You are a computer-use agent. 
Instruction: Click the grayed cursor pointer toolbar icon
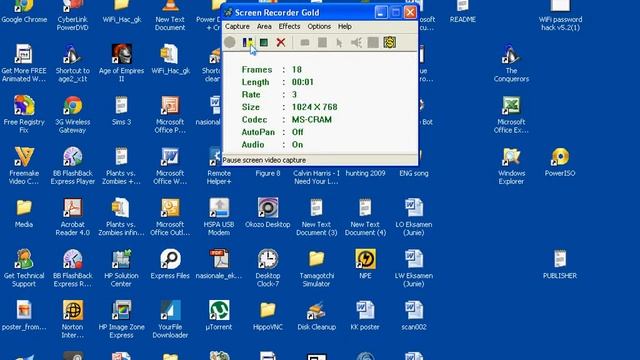(339, 42)
